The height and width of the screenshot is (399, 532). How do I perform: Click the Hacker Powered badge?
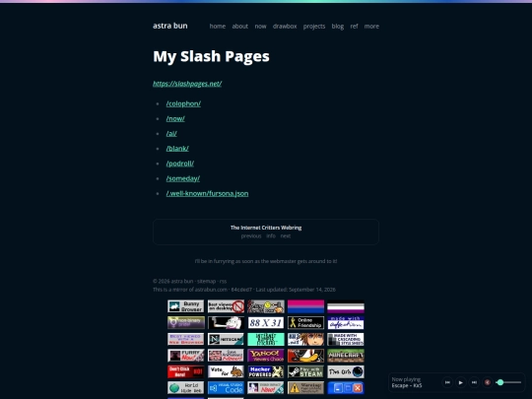point(266,371)
